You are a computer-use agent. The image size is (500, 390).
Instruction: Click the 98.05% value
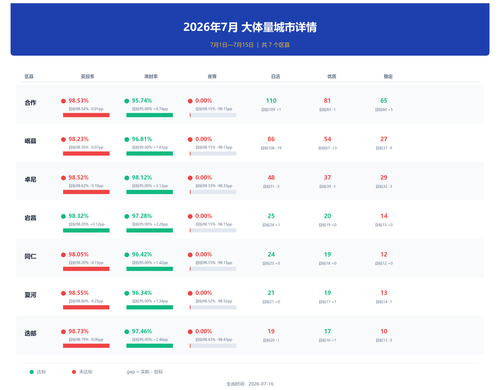79,254
